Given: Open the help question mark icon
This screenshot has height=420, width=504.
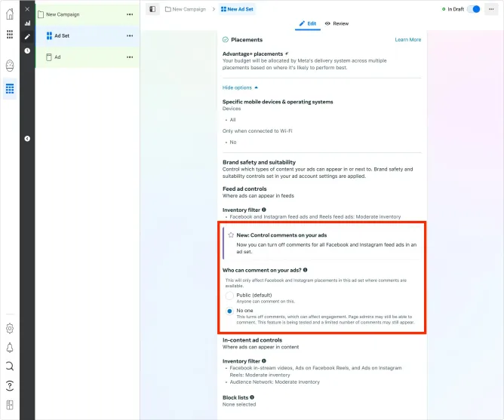Looking at the screenshot, I should 10,385.
